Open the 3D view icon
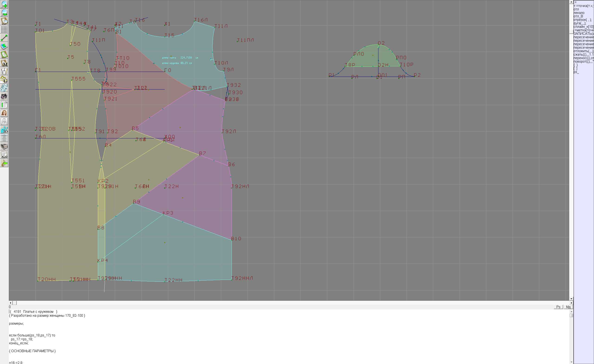The image size is (594, 364). click(4, 130)
